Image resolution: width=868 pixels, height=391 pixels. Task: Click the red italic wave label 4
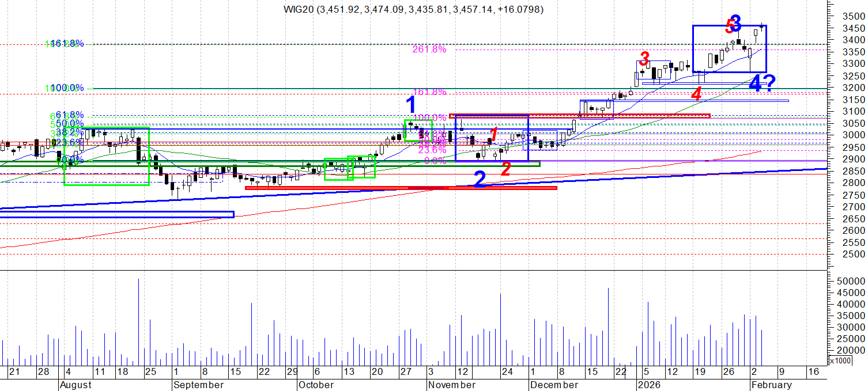tap(696, 93)
